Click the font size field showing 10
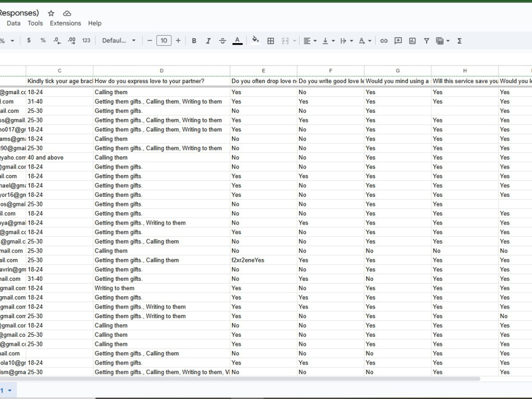This screenshot has width=532, height=399. point(164,40)
